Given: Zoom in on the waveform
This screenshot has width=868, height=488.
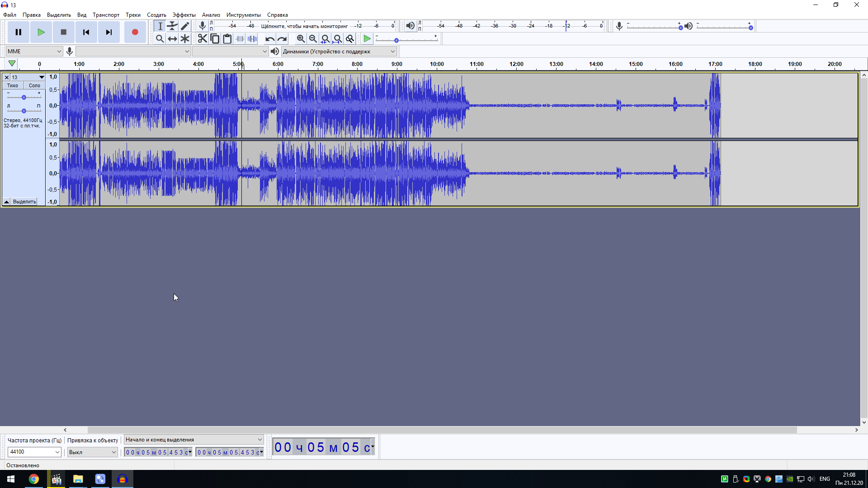Looking at the screenshot, I should [x=301, y=39].
